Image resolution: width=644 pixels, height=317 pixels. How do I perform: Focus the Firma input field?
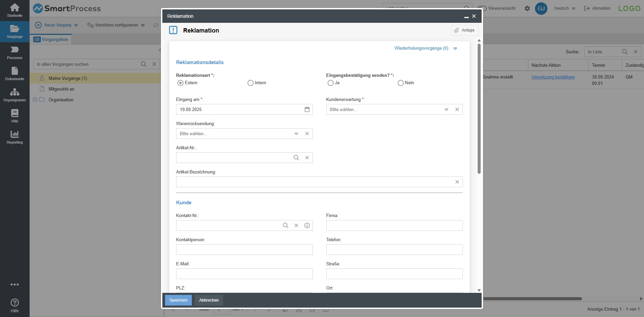point(394,225)
